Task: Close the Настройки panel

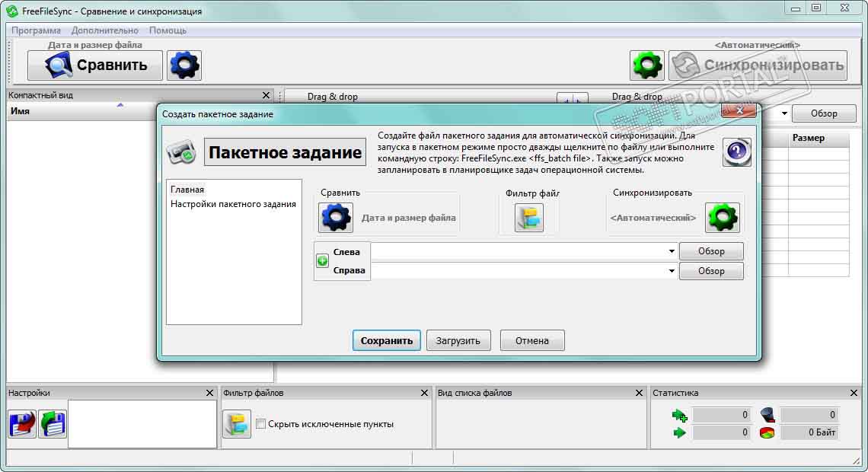Action: [x=209, y=393]
